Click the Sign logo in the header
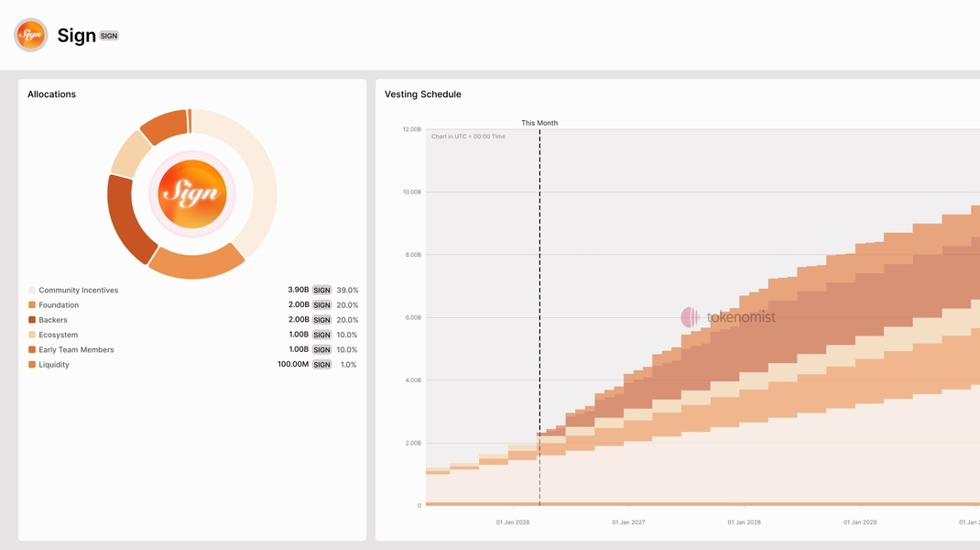 tap(30, 35)
